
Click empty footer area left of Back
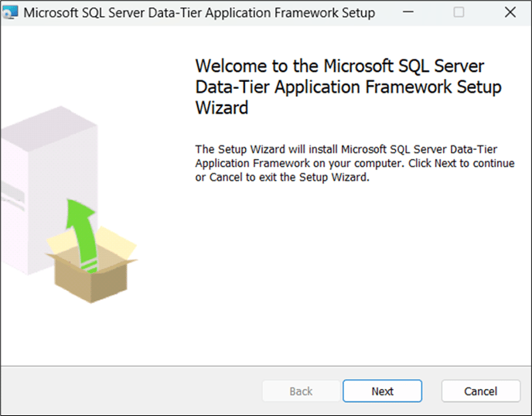tap(131, 391)
